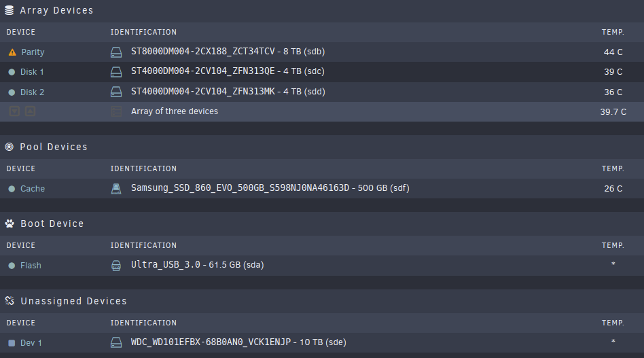Click the 26 C Cache temperature
This screenshot has height=358, width=644.
pos(613,189)
